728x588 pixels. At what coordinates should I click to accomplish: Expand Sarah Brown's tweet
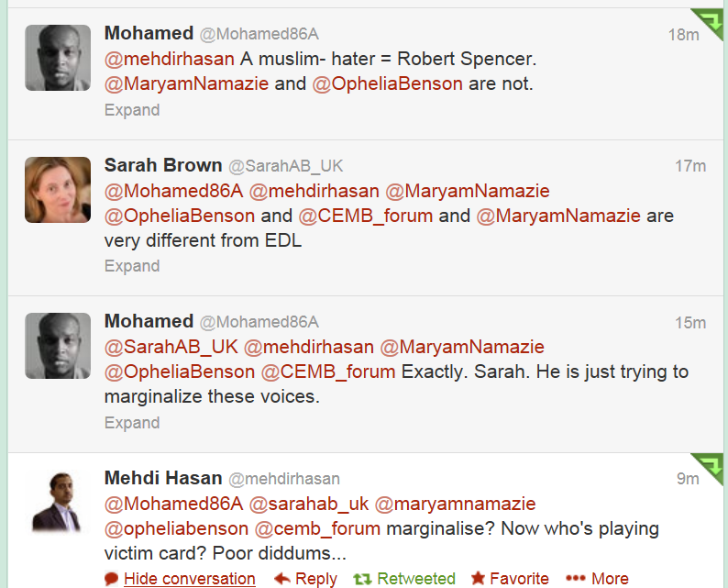pos(132,266)
